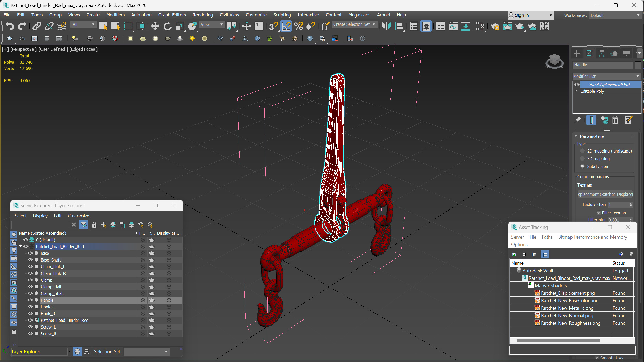This screenshot has height=362, width=644.
Task: Switch to Hierarchy panel icon
Action: pyautogui.click(x=602, y=54)
